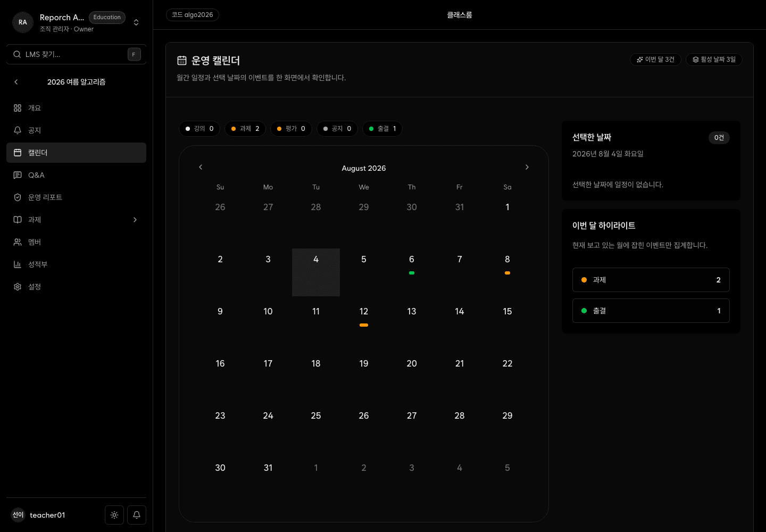
Task: Toggle the 과제 filter chip
Action: pyautogui.click(x=245, y=129)
